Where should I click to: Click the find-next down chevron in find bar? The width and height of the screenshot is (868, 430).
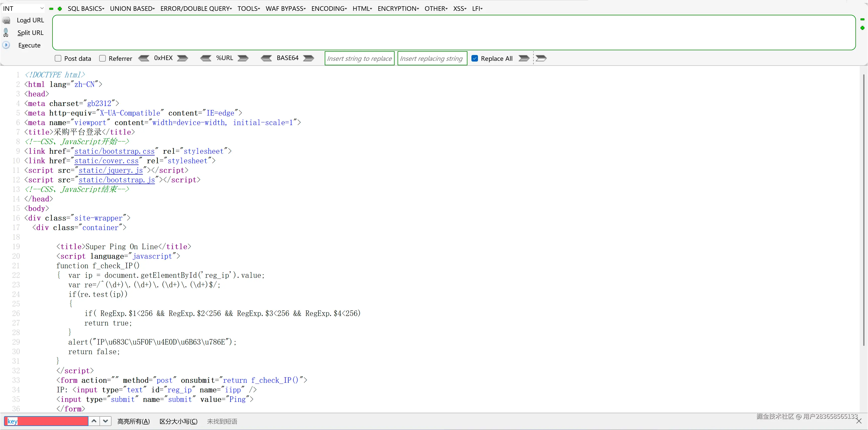click(105, 421)
